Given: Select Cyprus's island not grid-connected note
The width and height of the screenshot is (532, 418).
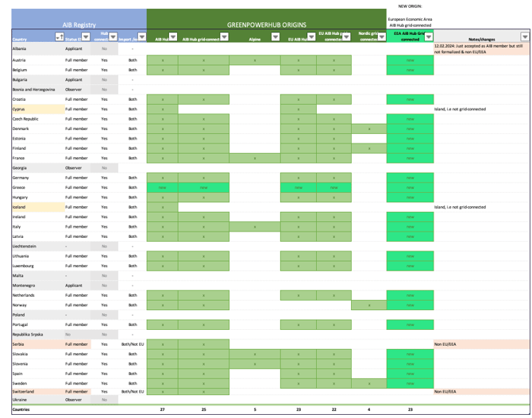Looking at the screenshot, I should [460, 109].
